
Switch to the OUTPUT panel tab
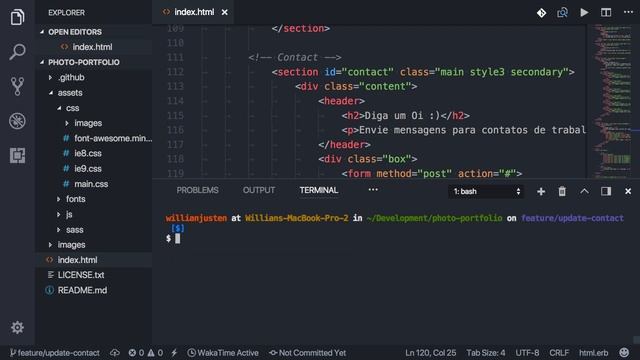click(259, 190)
